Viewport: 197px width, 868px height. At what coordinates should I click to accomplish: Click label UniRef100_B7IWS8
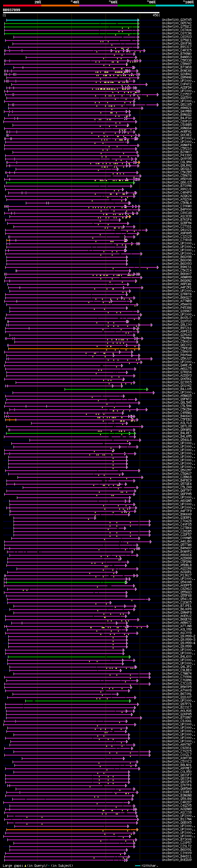(177, 67)
